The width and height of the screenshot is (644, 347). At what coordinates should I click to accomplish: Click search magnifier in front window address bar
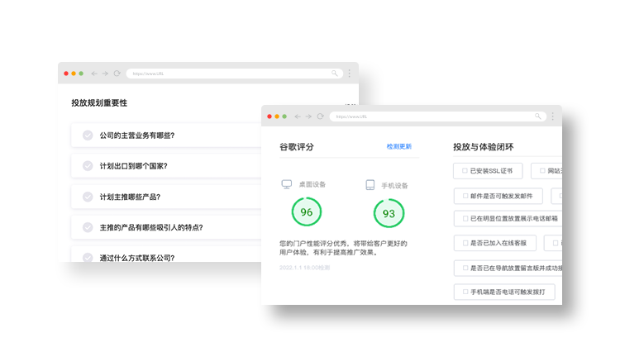click(538, 116)
